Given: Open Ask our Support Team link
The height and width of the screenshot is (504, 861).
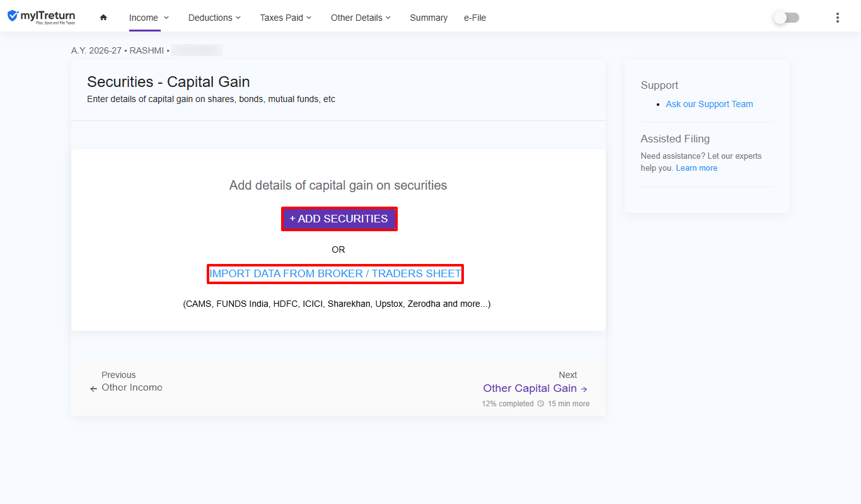Looking at the screenshot, I should [x=709, y=104].
